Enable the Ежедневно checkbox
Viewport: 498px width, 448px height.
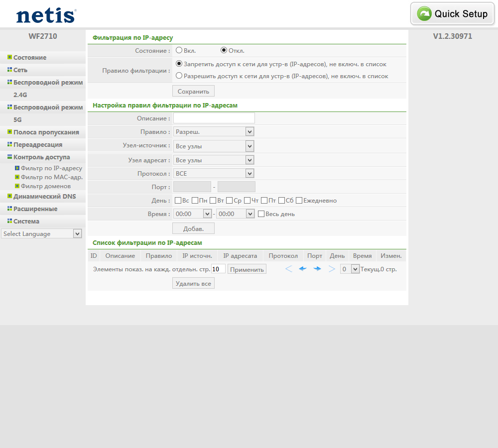pyautogui.click(x=299, y=200)
